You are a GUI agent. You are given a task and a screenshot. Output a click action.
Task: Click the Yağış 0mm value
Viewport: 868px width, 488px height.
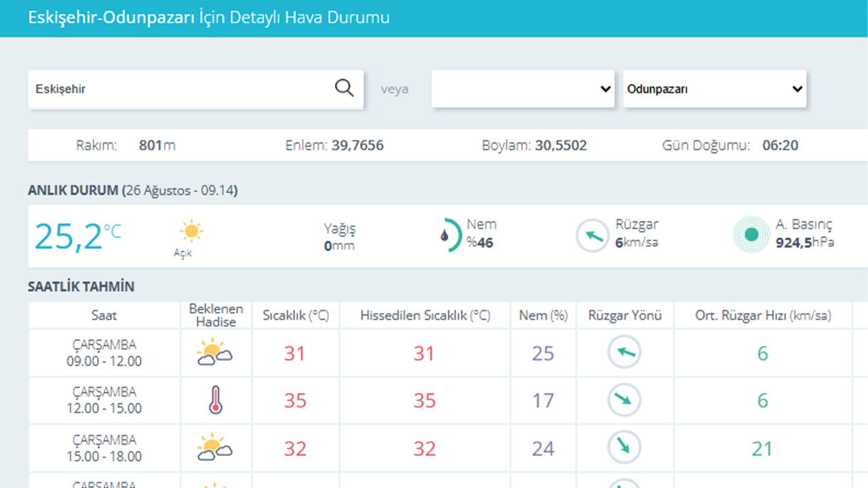tap(339, 245)
